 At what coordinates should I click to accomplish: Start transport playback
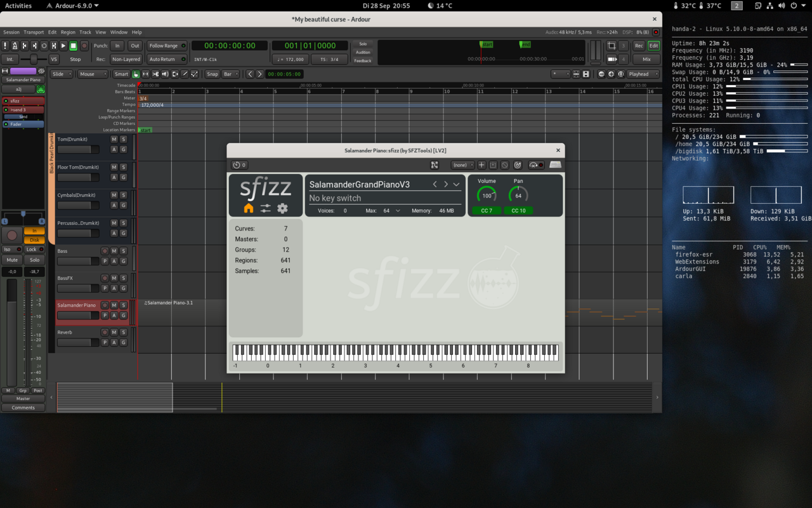(x=63, y=46)
